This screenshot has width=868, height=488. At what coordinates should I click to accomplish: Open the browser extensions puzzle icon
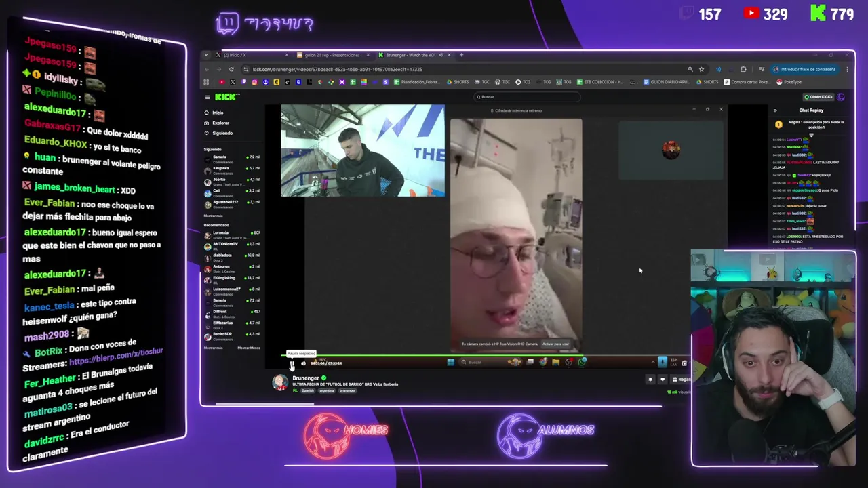(743, 69)
